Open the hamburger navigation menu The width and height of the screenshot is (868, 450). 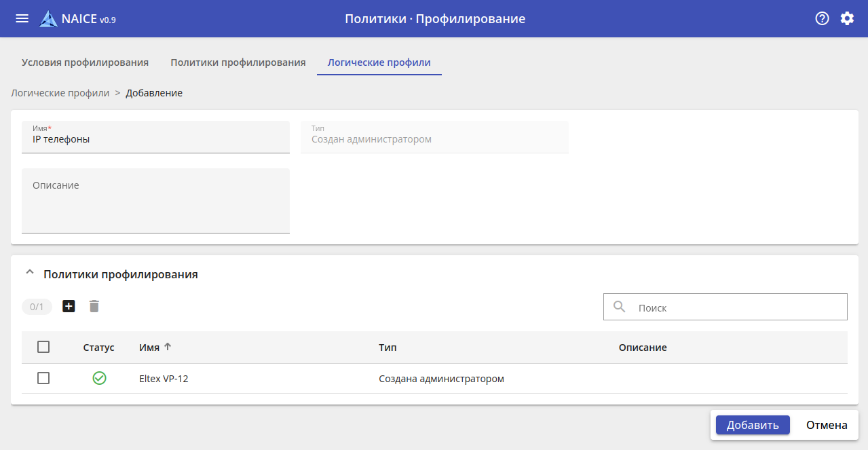coord(22,18)
